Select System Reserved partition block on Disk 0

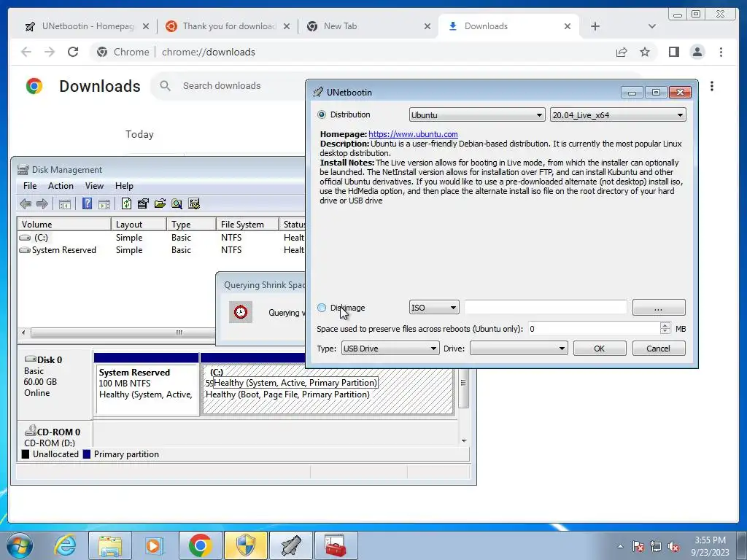pos(147,389)
